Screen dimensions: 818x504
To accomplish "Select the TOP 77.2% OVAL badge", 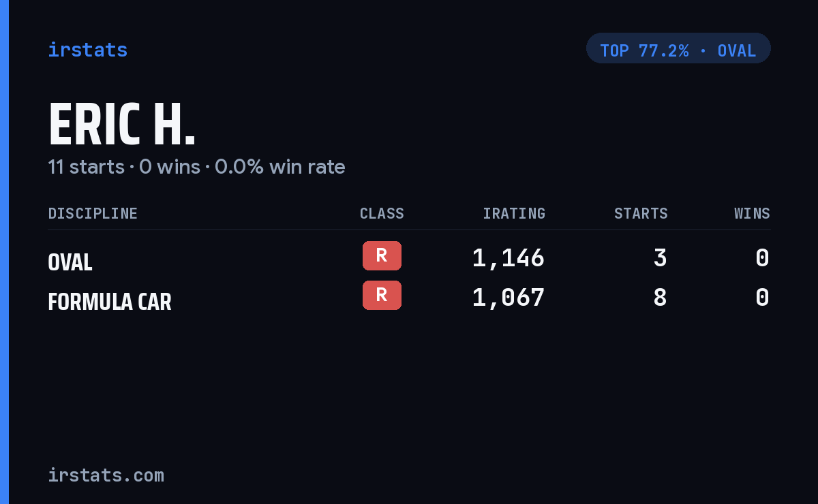I will (x=678, y=48).
